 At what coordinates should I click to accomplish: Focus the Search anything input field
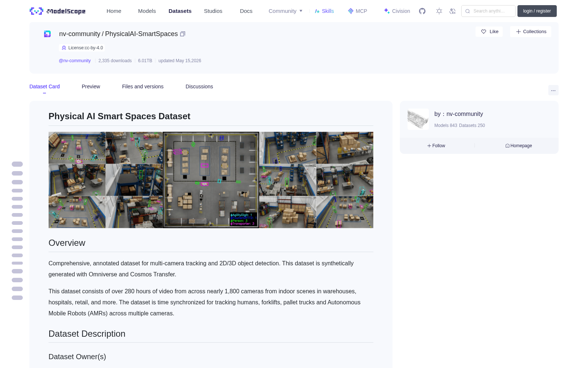tap(488, 11)
